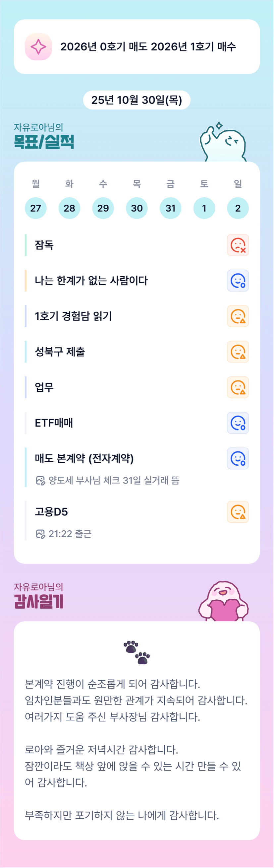
Task: Select Thursday the 30th in week row
Action: pos(137,208)
